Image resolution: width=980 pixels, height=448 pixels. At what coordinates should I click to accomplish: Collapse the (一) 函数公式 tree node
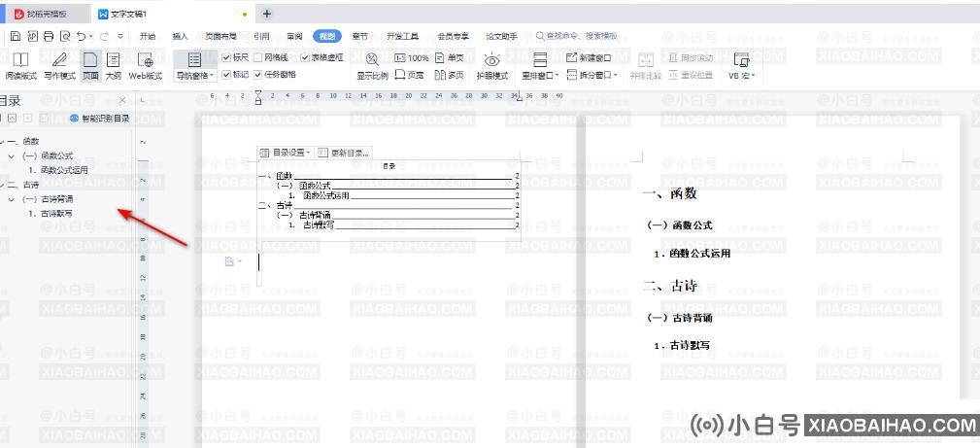click(x=12, y=155)
